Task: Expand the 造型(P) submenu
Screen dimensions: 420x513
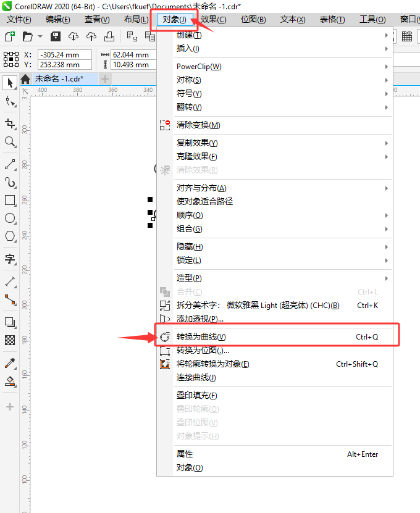Action: click(275, 278)
